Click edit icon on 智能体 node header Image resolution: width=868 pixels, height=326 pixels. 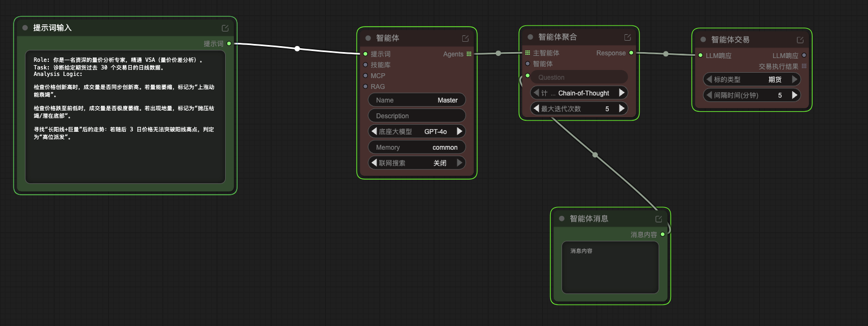click(x=465, y=39)
